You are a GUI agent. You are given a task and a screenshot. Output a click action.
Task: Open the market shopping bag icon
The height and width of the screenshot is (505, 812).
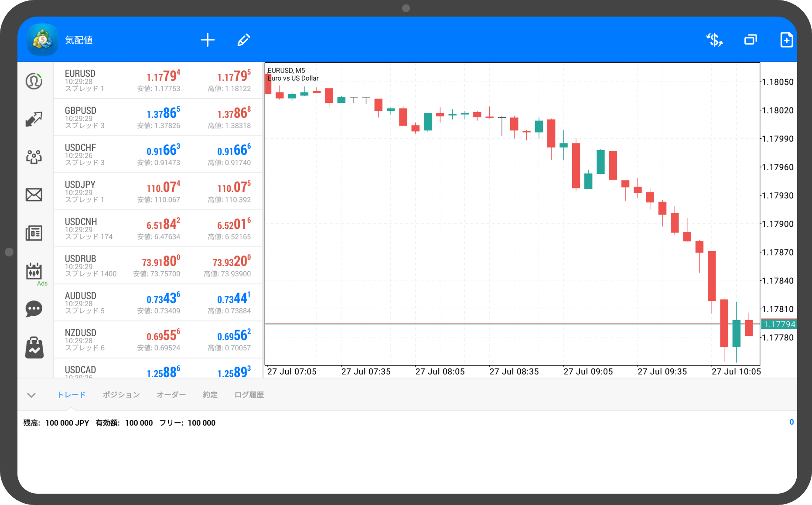pos(34,348)
